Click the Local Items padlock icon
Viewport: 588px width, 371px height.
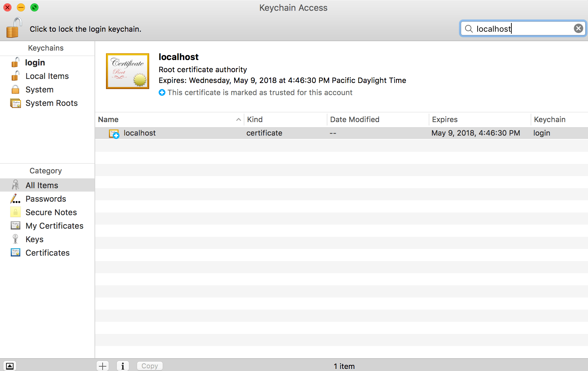16,76
